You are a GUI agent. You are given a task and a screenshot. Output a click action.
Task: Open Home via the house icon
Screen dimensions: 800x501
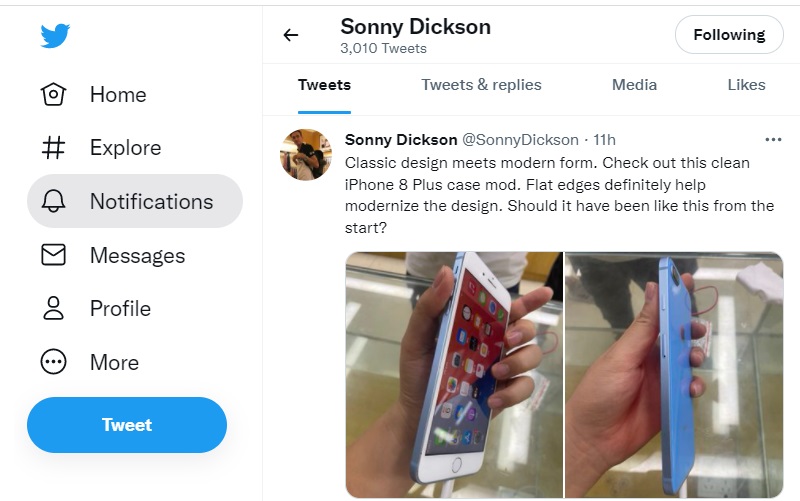click(x=53, y=95)
